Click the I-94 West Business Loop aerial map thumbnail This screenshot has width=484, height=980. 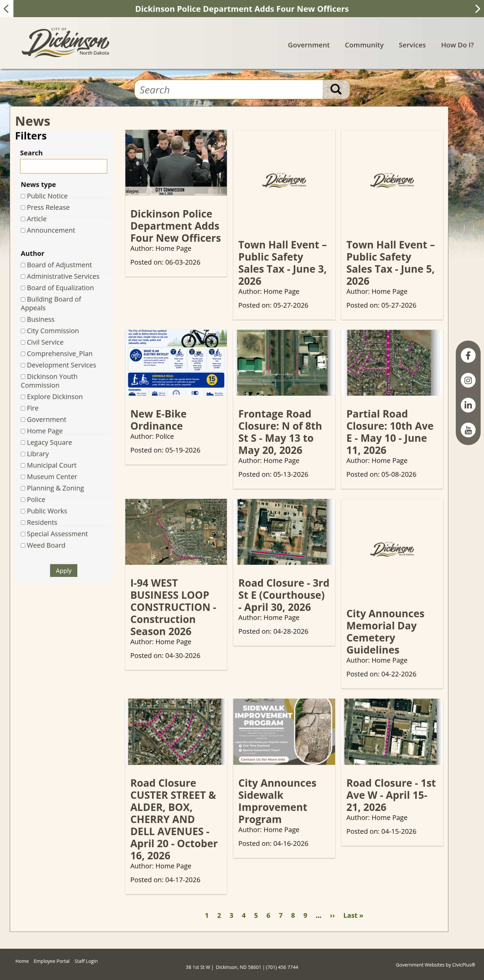pos(176,532)
